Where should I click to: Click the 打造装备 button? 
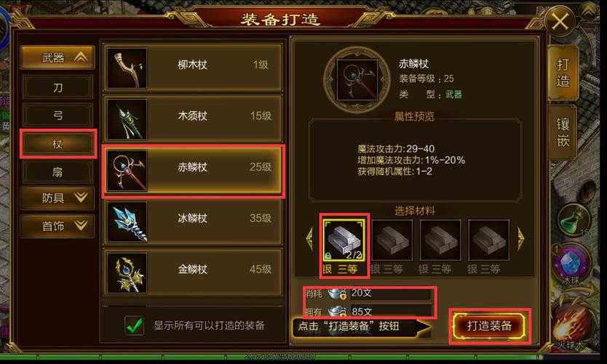(489, 326)
